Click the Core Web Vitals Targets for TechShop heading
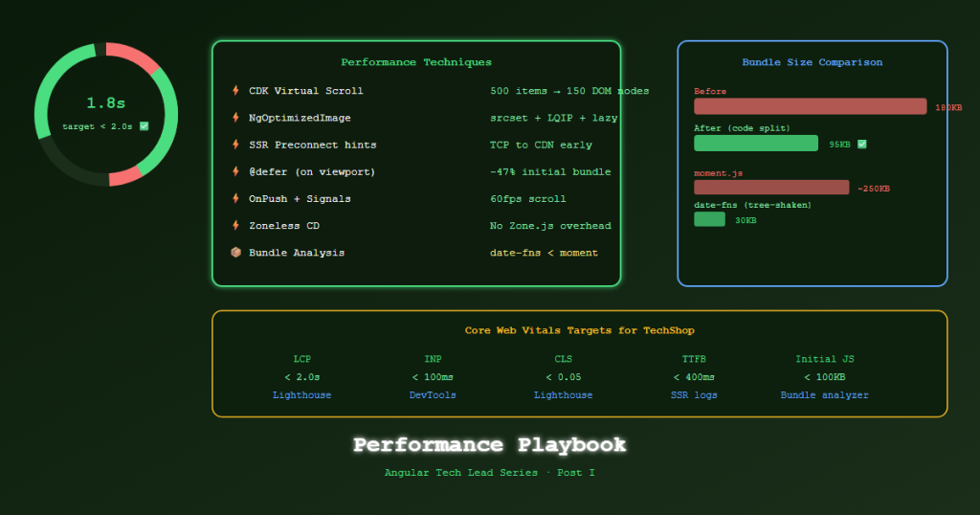980x515 pixels. [579, 330]
